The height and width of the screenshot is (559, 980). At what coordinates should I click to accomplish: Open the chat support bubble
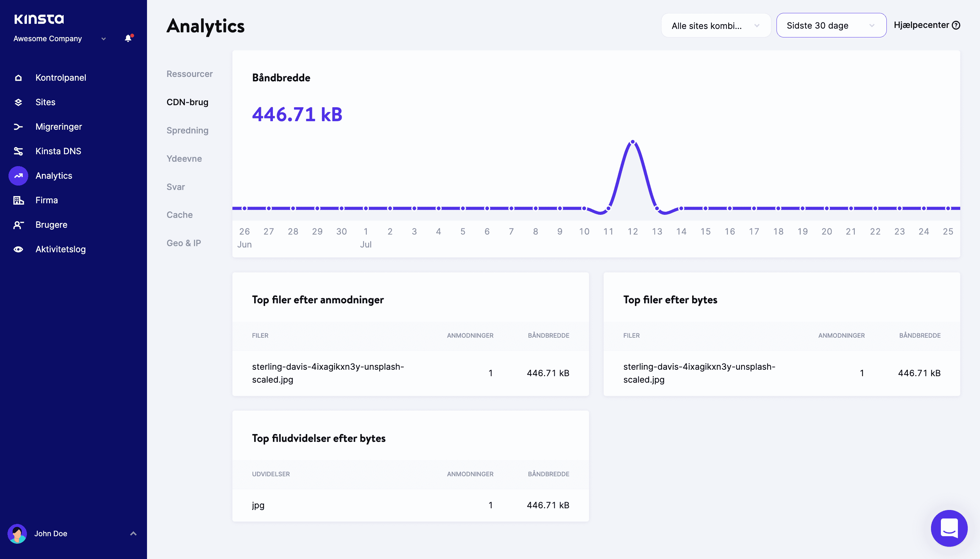click(x=949, y=528)
